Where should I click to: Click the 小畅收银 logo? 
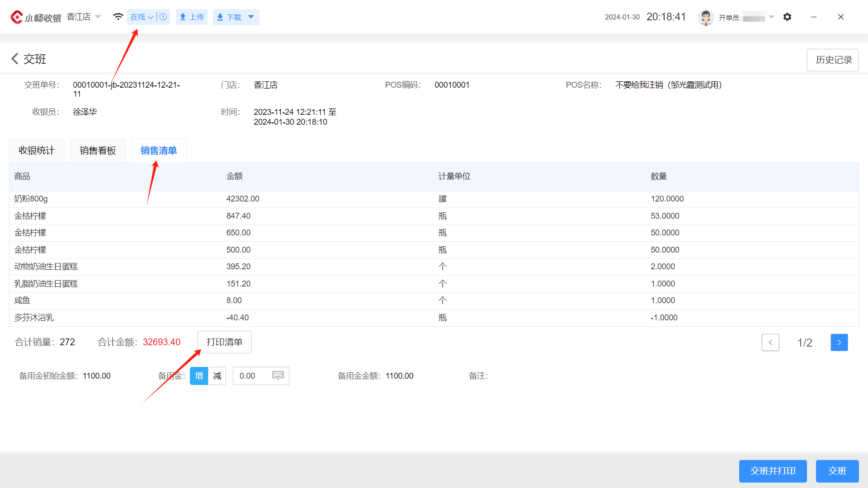36,17
